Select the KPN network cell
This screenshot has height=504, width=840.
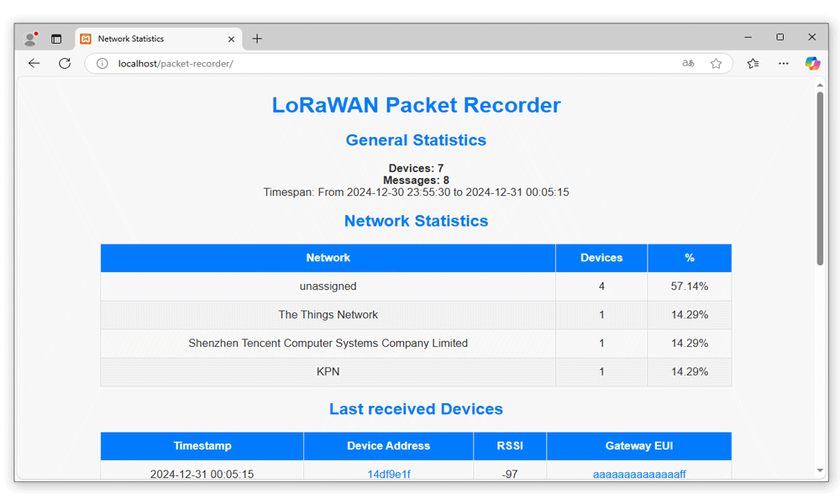coord(328,371)
